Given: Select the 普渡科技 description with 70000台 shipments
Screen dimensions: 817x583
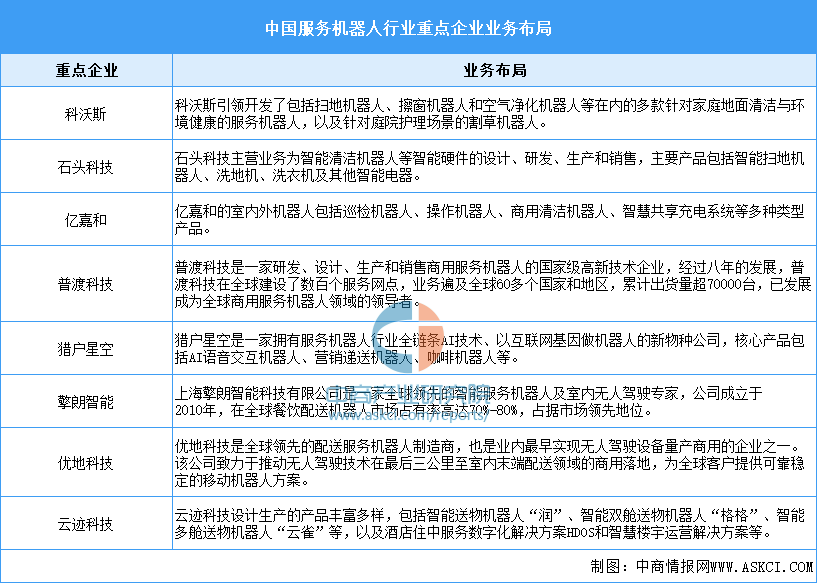Looking at the screenshot, I should tap(493, 284).
